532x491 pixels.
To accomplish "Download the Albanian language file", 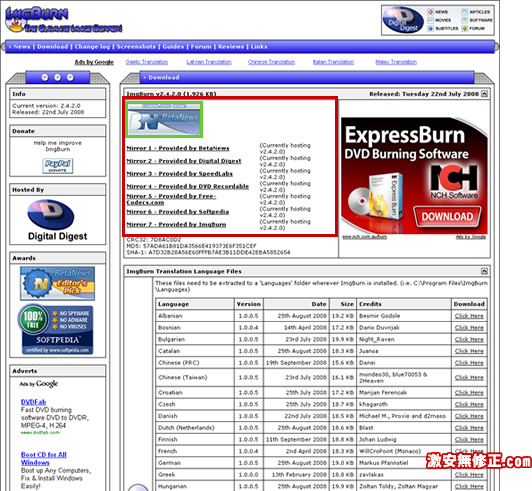I will tap(469, 316).
